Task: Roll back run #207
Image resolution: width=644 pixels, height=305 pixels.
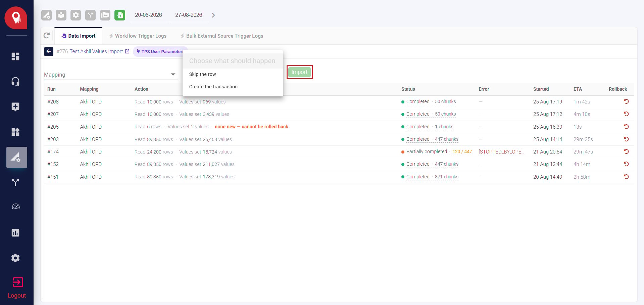Action: 626,114
